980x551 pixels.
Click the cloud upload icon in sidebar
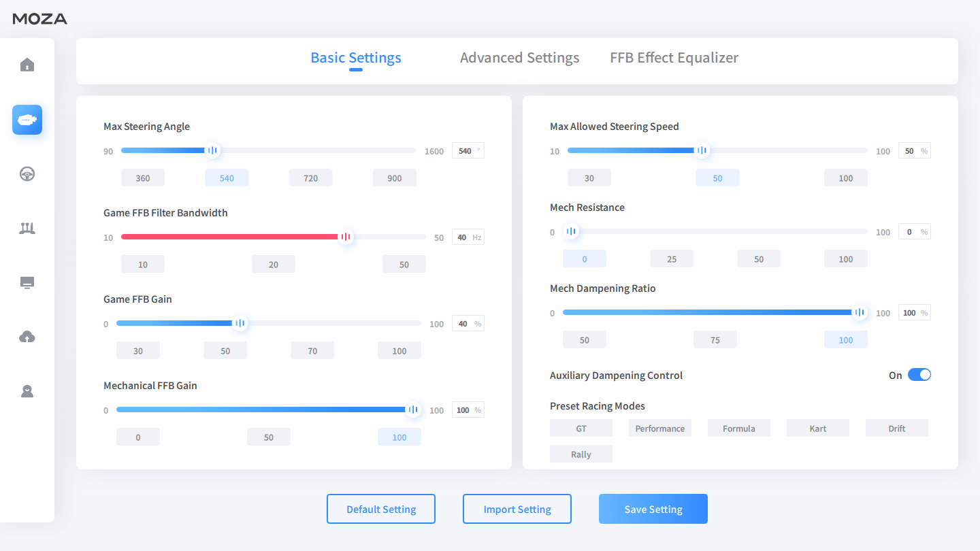[27, 337]
